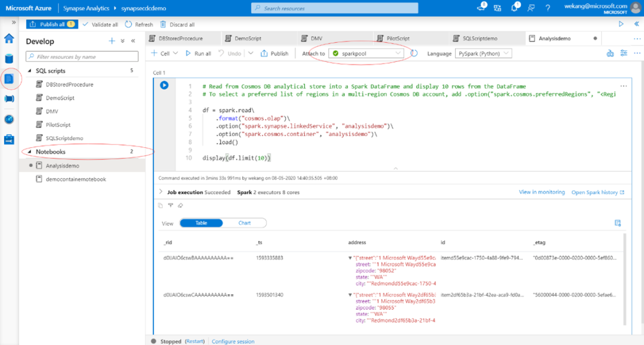Viewport: 644px width, 345px height.
Task: Open the Home hub icon
Action: (9, 39)
